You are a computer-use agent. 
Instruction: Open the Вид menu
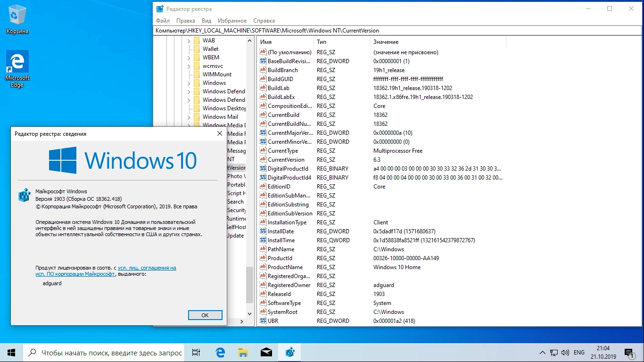point(206,21)
